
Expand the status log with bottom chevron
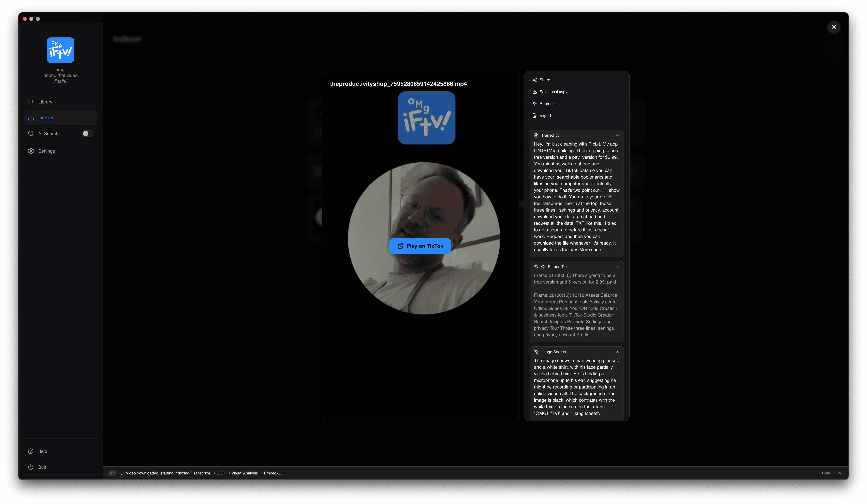point(839,473)
